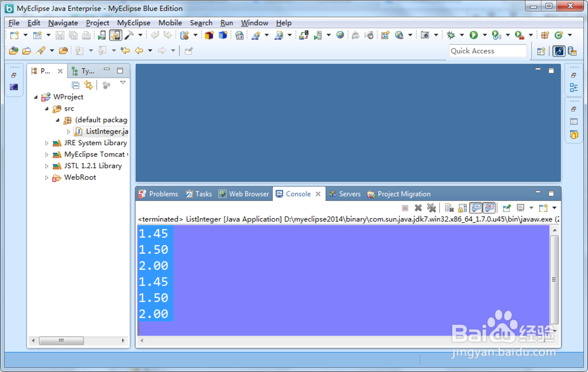The width and height of the screenshot is (588, 372).
Task: Expand the WebRoot folder node
Action: tap(47, 177)
